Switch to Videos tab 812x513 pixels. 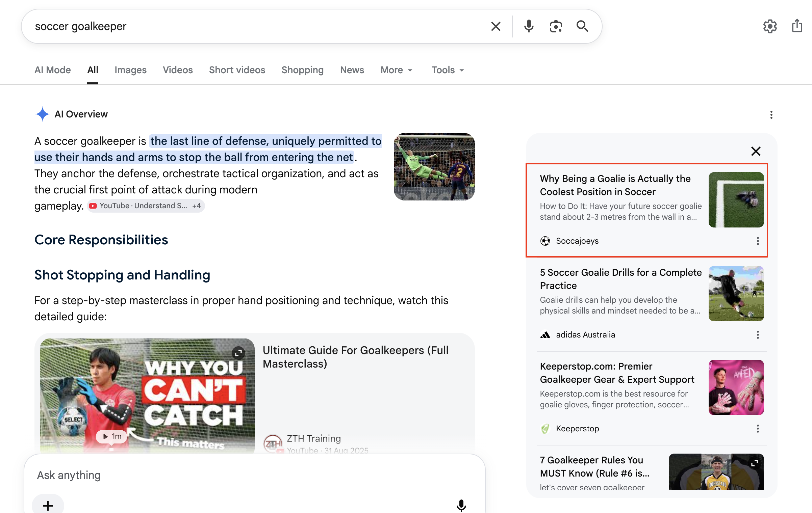pyautogui.click(x=178, y=70)
